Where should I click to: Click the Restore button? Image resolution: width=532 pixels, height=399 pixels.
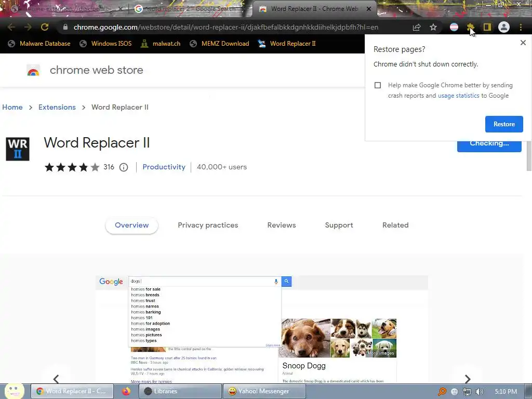point(504,124)
